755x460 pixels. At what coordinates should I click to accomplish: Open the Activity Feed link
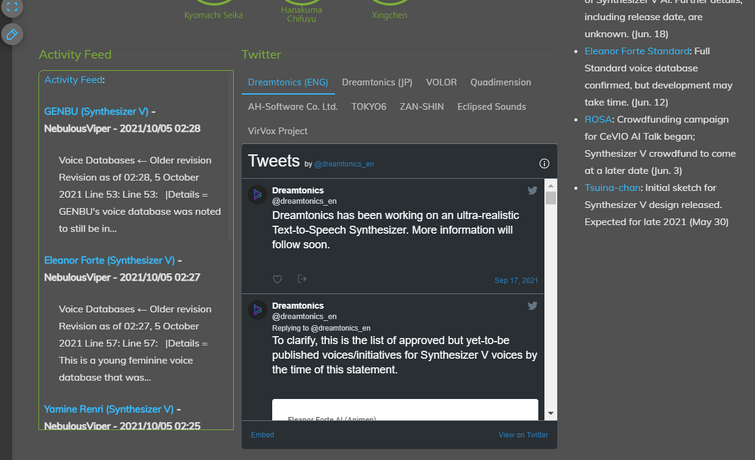coord(73,79)
